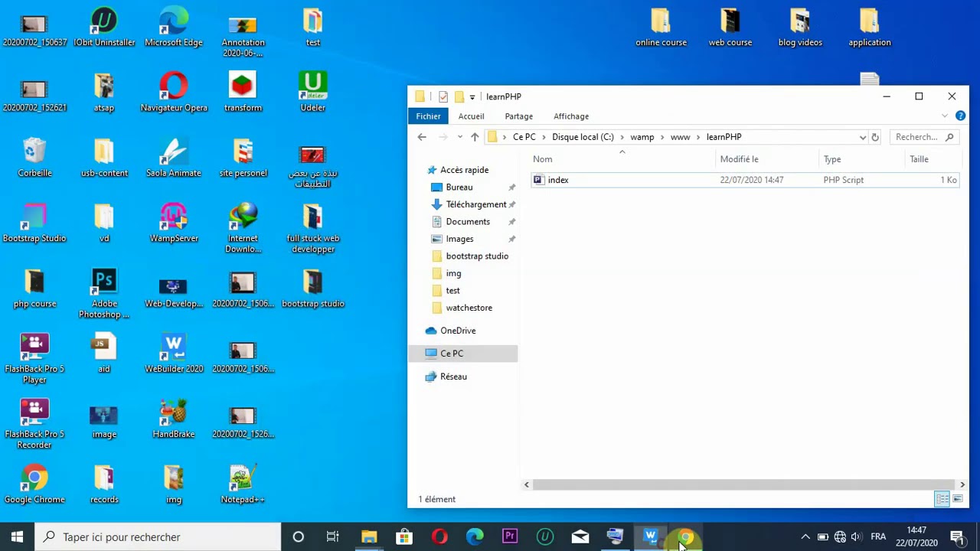Viewport: 980px width, 551px height.
Task: Open Chrome from the taskbar
Action: tap(685, 537)
